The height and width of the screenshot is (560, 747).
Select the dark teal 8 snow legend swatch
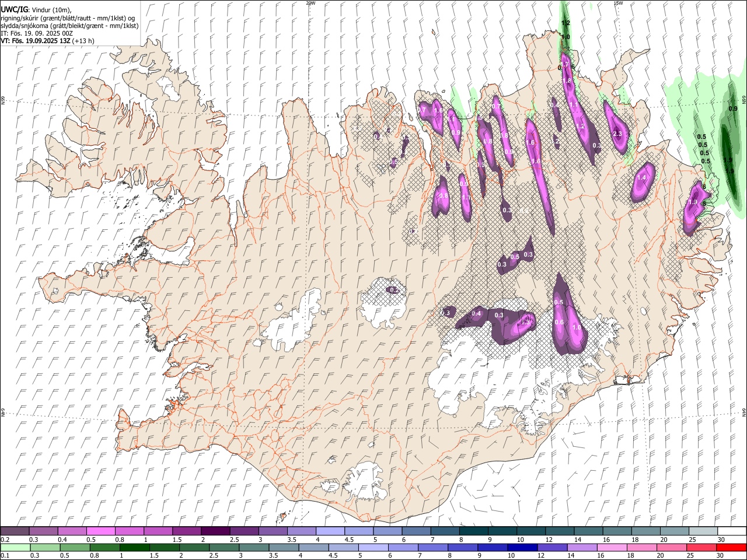coord(473,531)
